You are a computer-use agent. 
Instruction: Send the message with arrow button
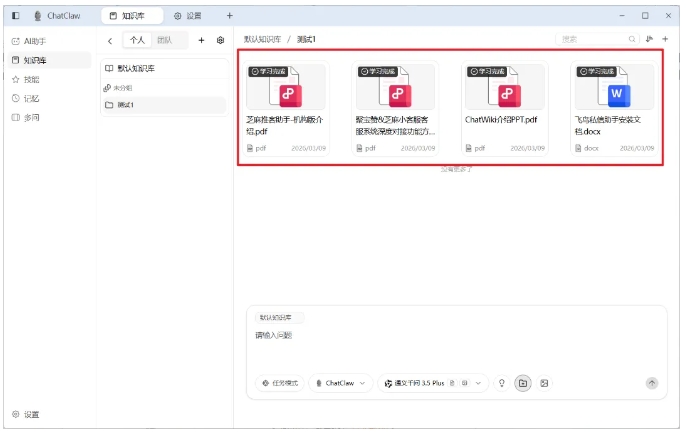[x=652, y=383]
